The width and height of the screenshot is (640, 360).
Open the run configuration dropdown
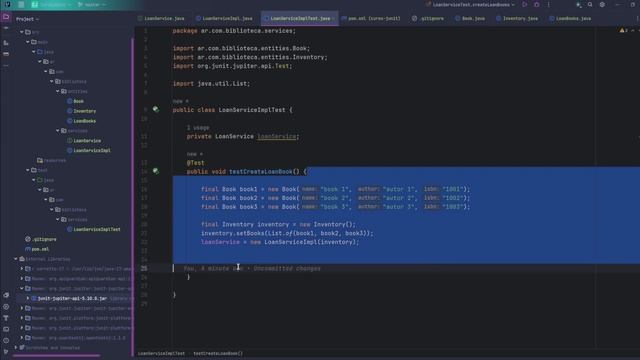tap(472, 4)
